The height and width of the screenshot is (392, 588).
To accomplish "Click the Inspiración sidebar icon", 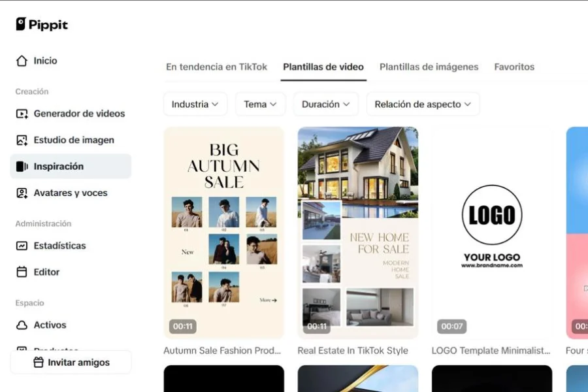I will 22,167.
